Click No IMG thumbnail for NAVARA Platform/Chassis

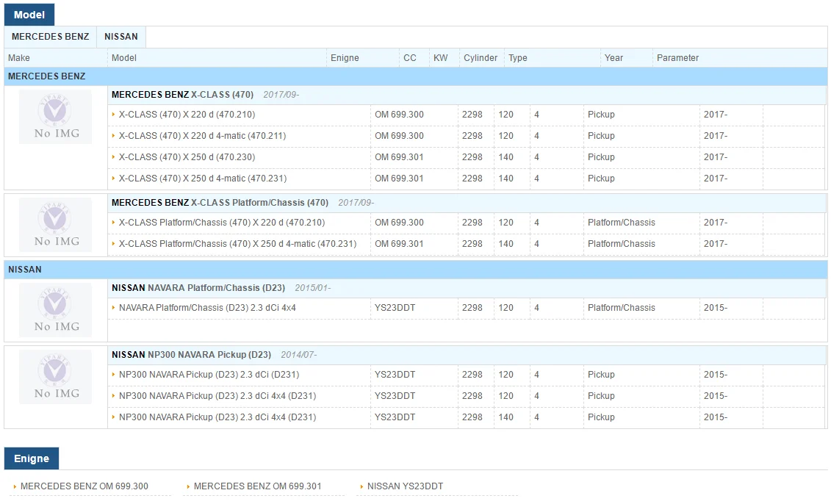[55, 310]
